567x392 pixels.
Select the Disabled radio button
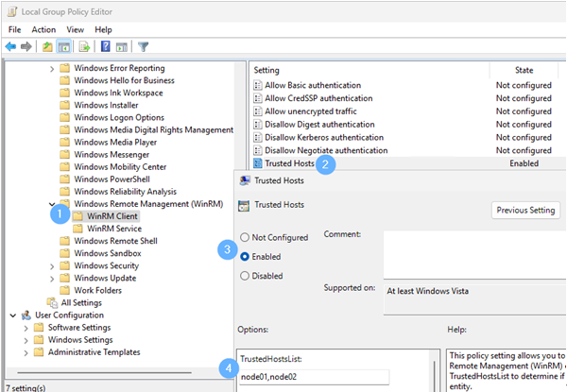click(x=245, y=276)
